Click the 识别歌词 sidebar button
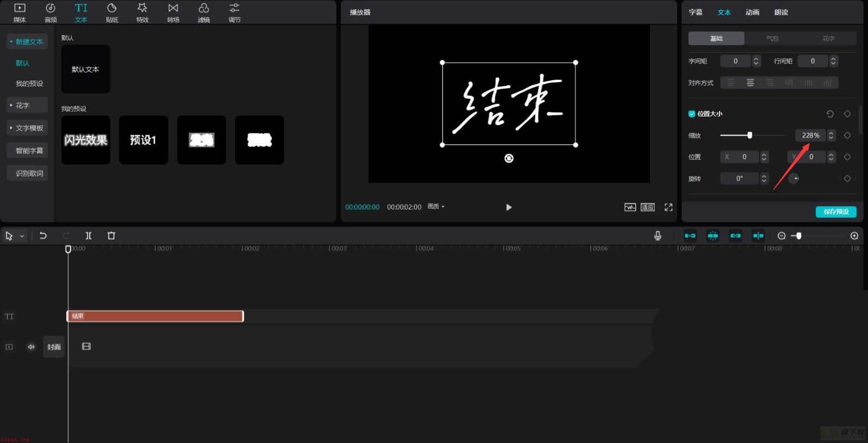Viewport: 868px width, 443px height. click(x=27, y=174)
